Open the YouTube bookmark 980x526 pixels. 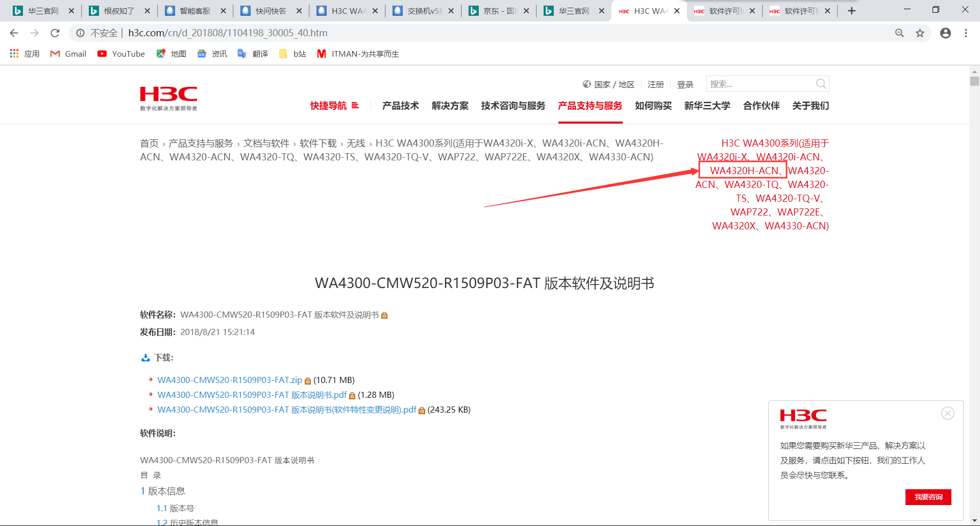coord(121,54)
